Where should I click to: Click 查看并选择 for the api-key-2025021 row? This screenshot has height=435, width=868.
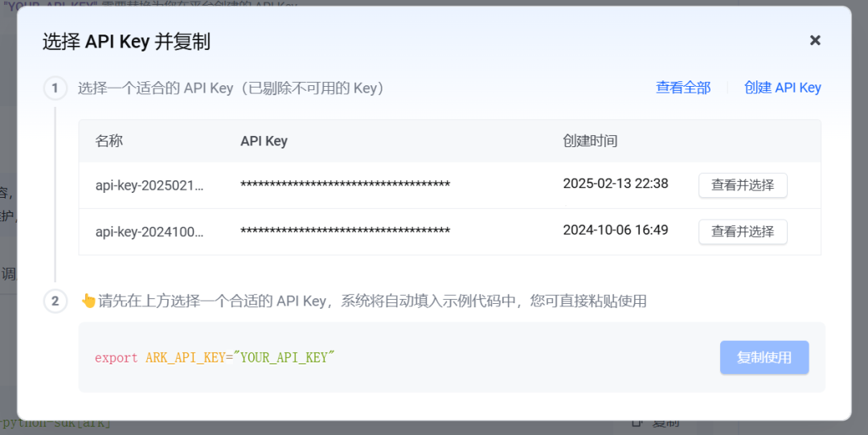[x=742, y=185]
